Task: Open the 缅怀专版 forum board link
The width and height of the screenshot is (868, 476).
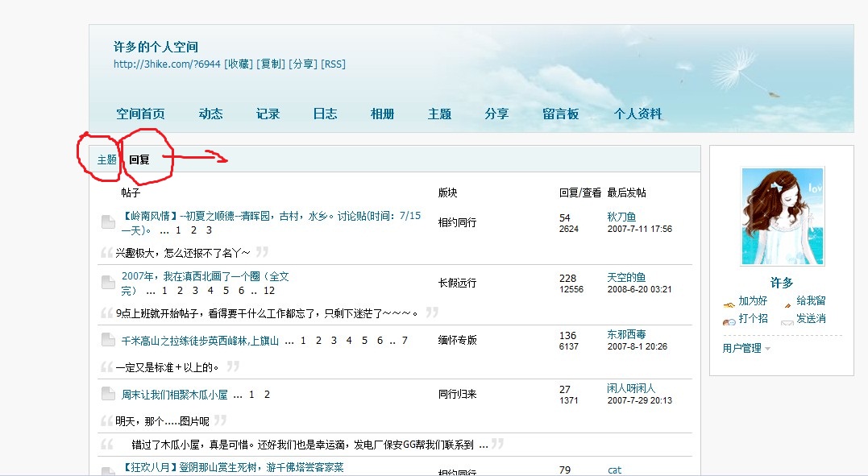Action: pos(457,340)
